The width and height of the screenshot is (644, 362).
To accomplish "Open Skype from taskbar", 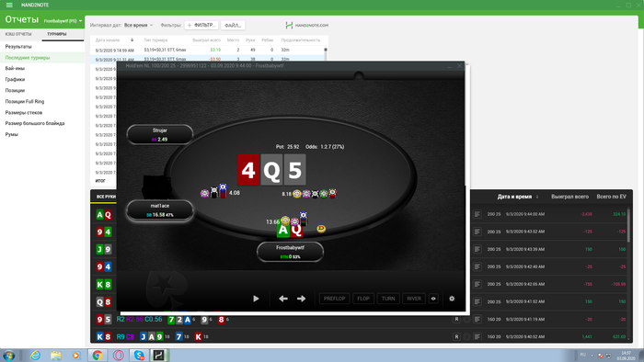I will click(x=139, y=355).
